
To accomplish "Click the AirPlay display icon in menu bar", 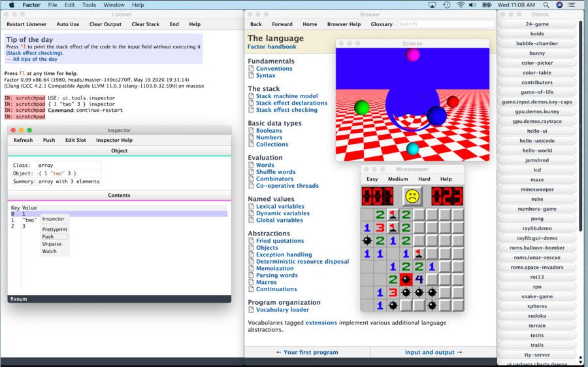I will pos(433,5).
